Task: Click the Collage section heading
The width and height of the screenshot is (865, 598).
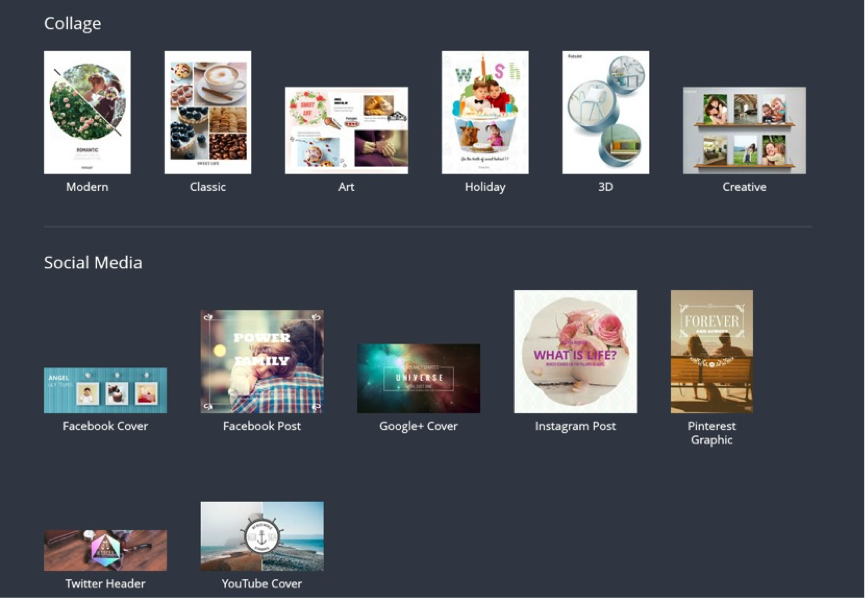Action: pyautogui.click(x=72, y=24)
